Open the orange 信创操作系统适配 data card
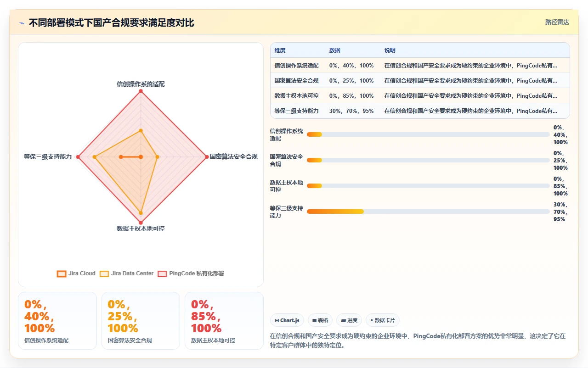This screenshot has height=368, width=588. pyautogui.click(x=57, y=321)
